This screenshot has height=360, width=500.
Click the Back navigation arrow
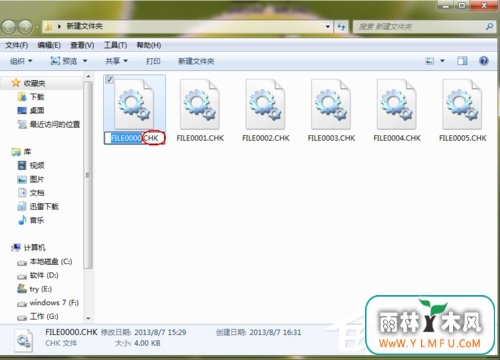point(9,27)
